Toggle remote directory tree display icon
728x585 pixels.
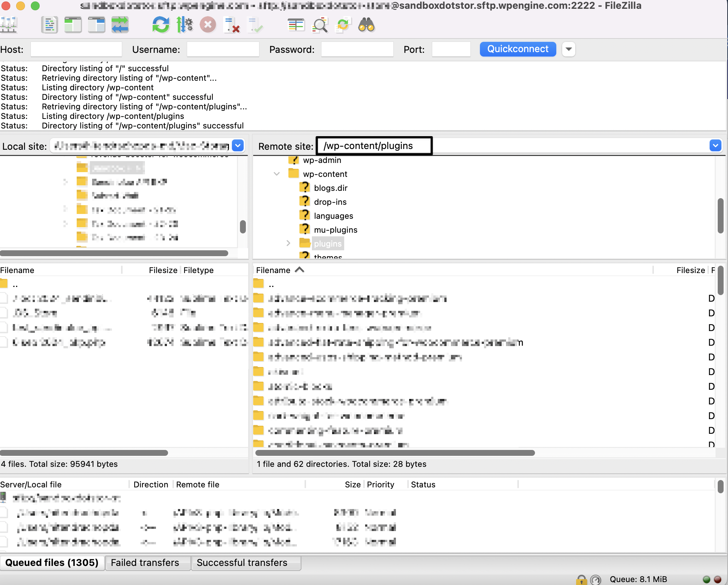pos(97,25)
